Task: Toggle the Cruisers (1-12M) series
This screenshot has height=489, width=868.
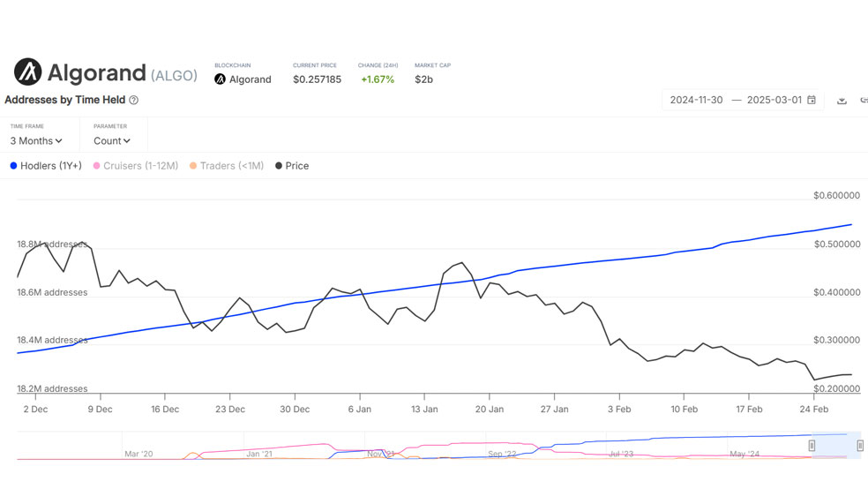Action: coord(136,166)
